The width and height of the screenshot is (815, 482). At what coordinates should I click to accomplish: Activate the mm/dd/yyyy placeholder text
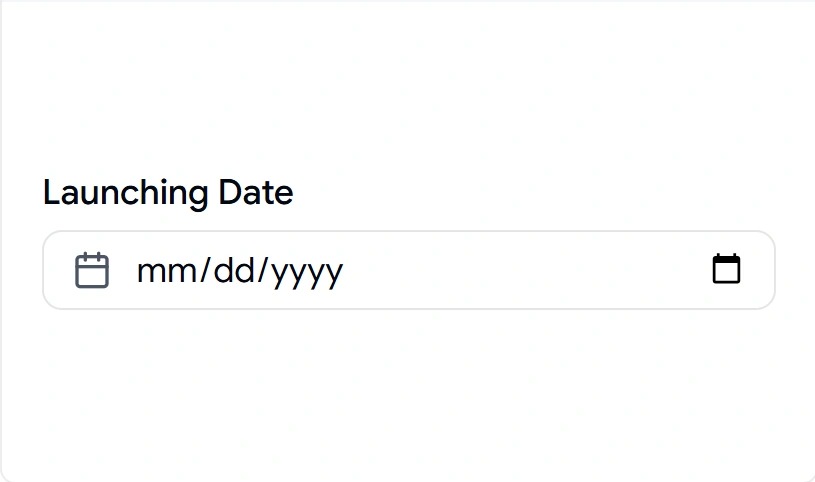click(240, 271)
